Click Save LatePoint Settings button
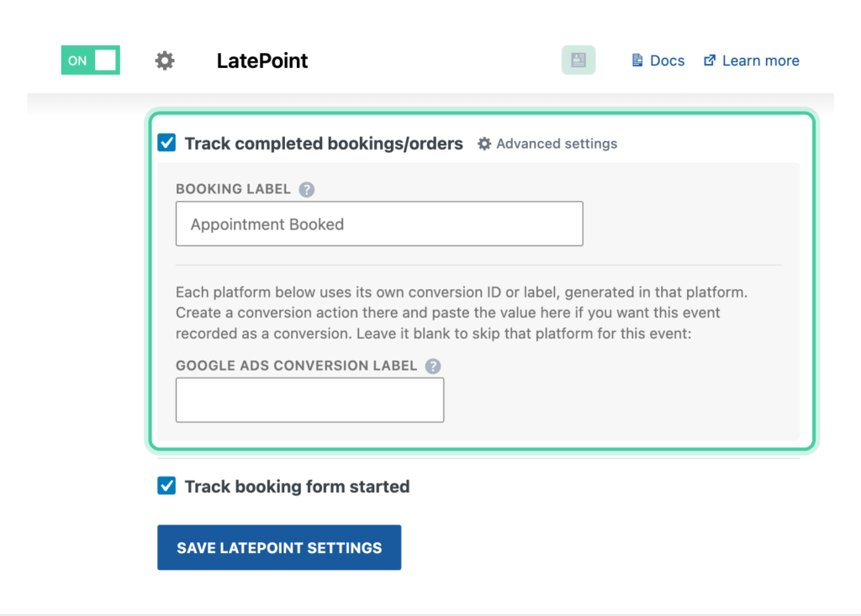This screenshot has height=616, width=861. (x=279, y=547)
